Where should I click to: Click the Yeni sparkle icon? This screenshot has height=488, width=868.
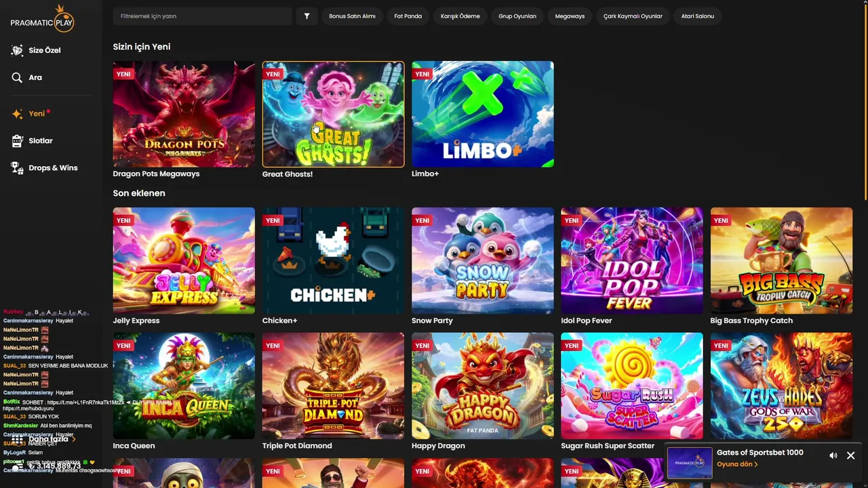[x=17, y=114]
